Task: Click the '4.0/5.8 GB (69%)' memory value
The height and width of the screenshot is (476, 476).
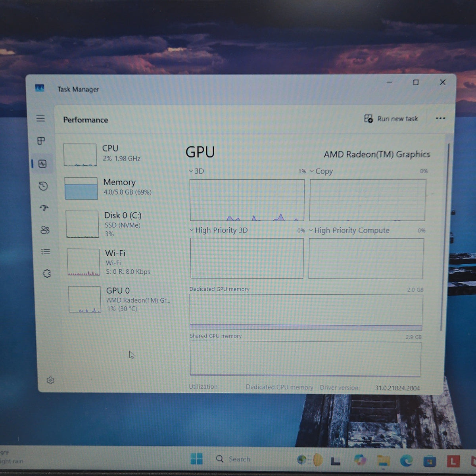Action: 127,192
